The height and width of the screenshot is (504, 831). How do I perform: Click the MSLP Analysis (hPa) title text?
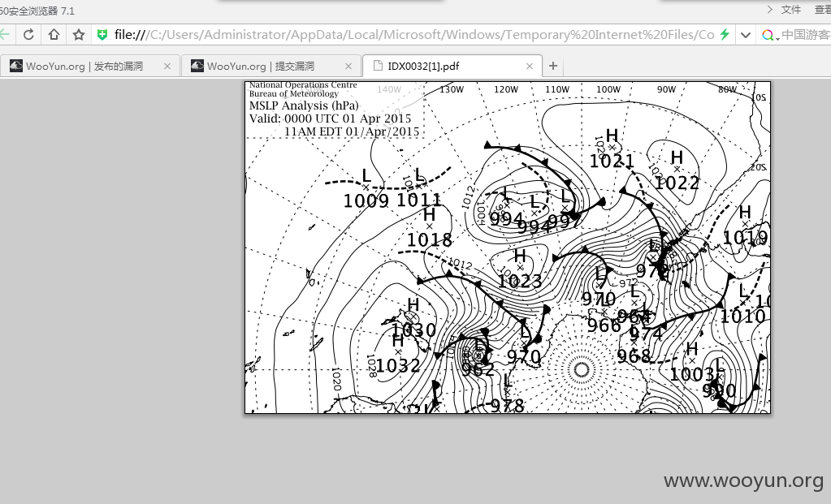point(304,106)
